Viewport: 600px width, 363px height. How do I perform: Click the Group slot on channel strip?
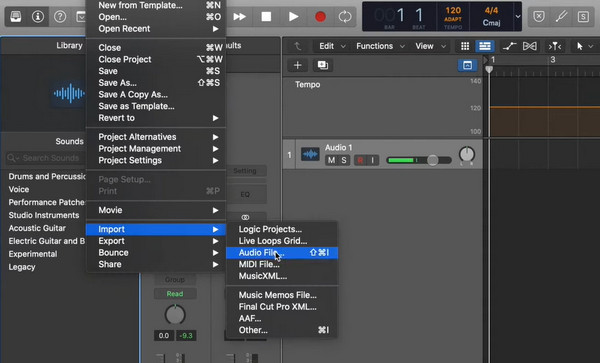point(175,280)
